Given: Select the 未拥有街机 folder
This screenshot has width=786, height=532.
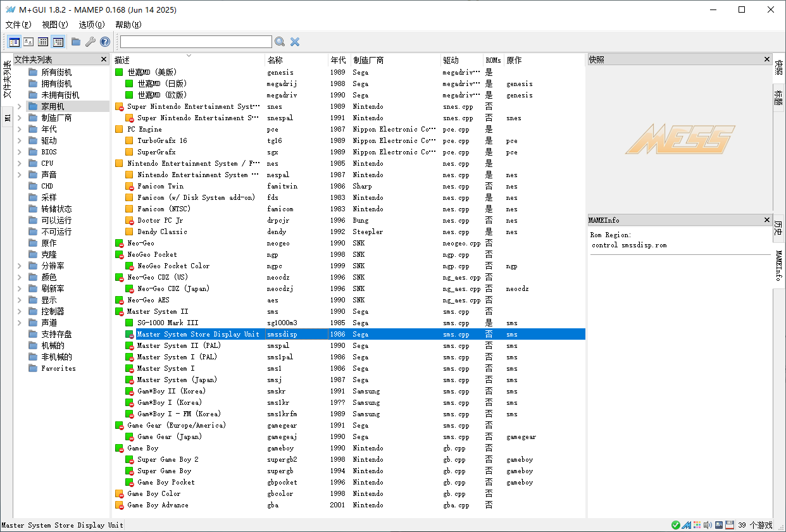Looking at the screenshot, I should 60,95.
